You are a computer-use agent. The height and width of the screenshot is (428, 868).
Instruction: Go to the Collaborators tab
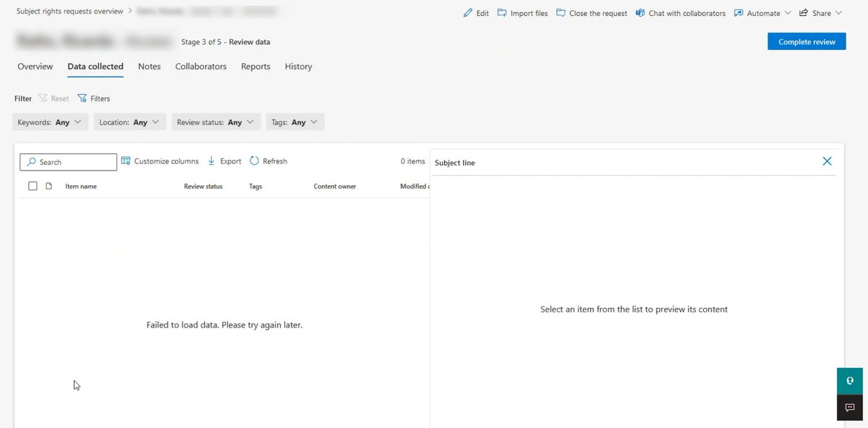201,67
